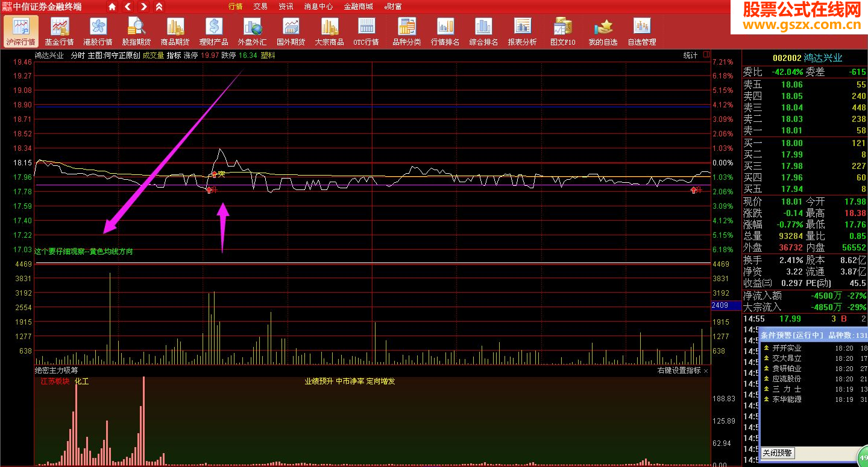This screenshot has width=868, height=467.
Task: Navigate forward with the right arrow
Action: pos(143,7)
